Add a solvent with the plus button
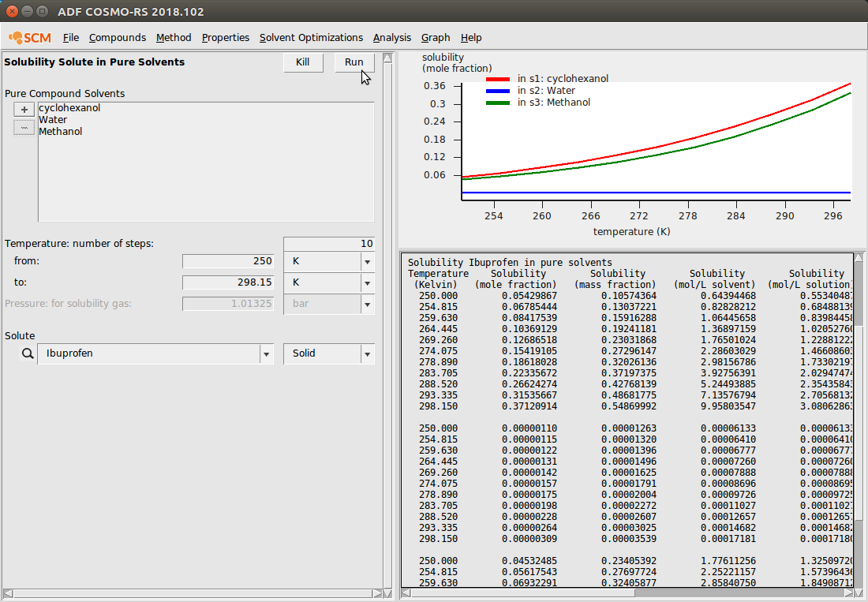Screen dimensions: 868x602 point(24,110)
